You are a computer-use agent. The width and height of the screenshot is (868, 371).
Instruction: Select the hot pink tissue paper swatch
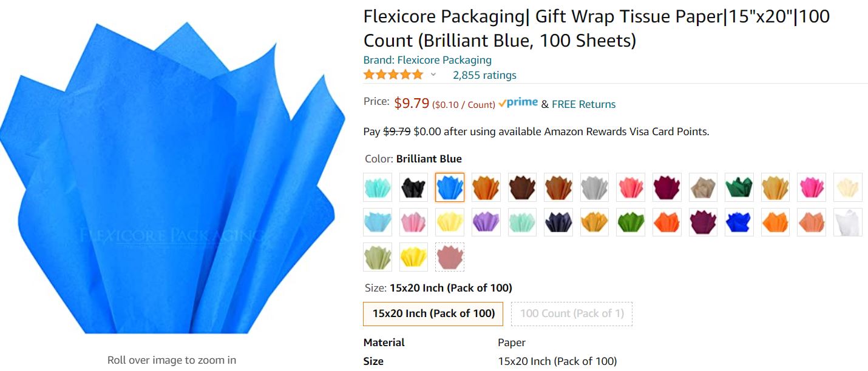pyautogui.click(x=812, y=187)
